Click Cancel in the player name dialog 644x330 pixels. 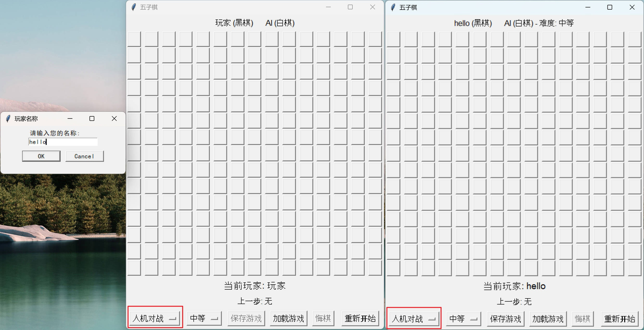click(x=84, y=156)
